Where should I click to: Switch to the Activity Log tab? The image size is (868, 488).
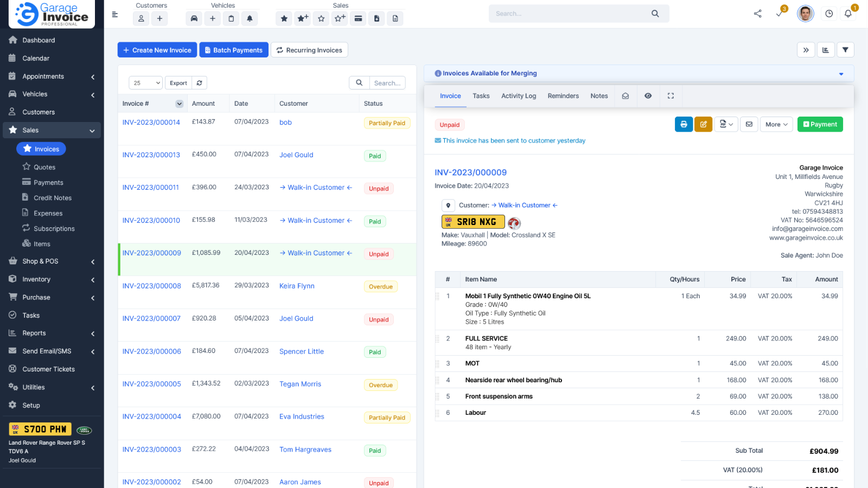[x=518, y=96]
